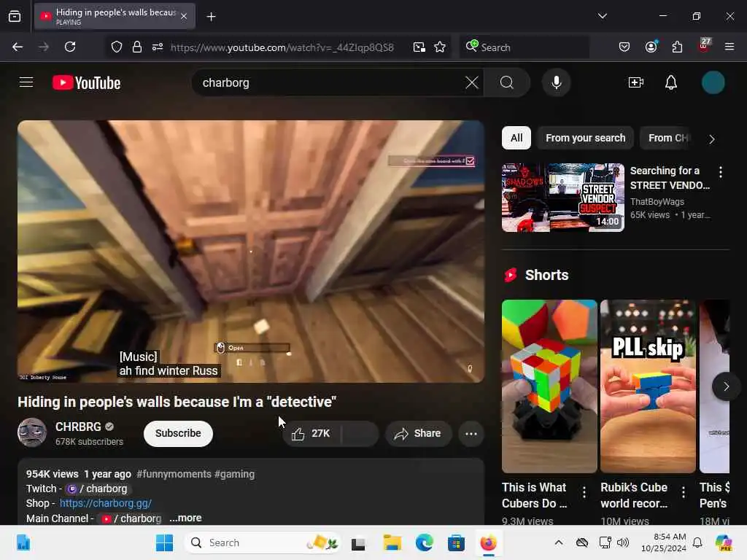Open the YouTube guide hamburger menu

(26, 82)
